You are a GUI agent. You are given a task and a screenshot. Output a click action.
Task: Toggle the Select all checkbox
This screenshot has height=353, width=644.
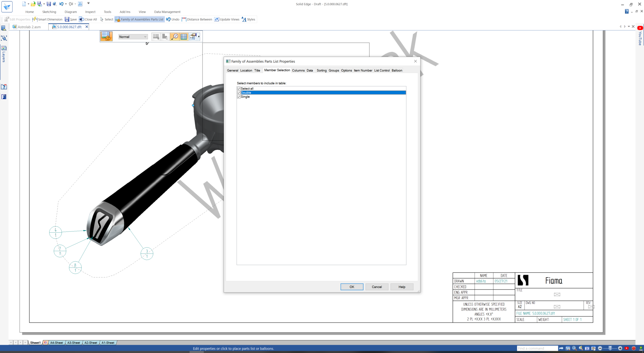(x=239, y=88)
